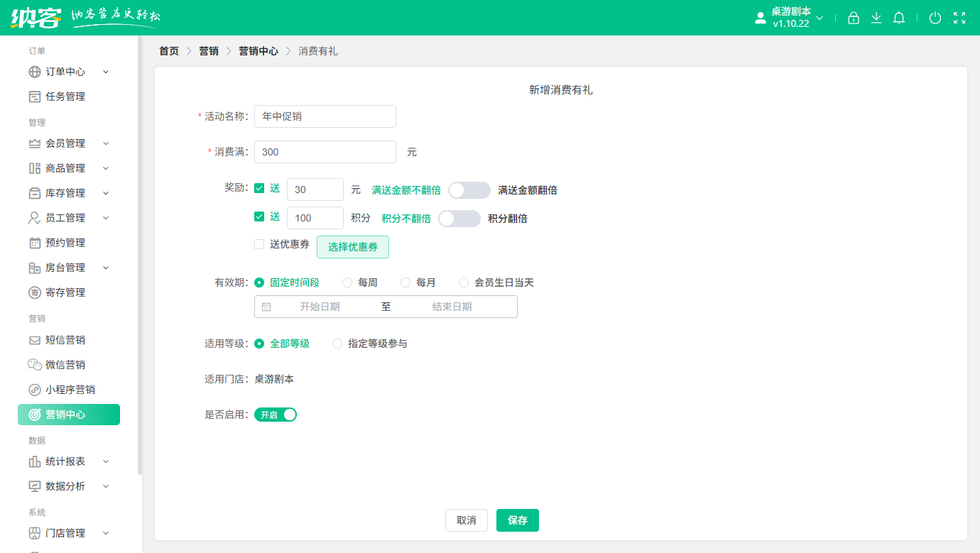
Task: Open 任务管理 from the sidebar
Action: [63, 96]
